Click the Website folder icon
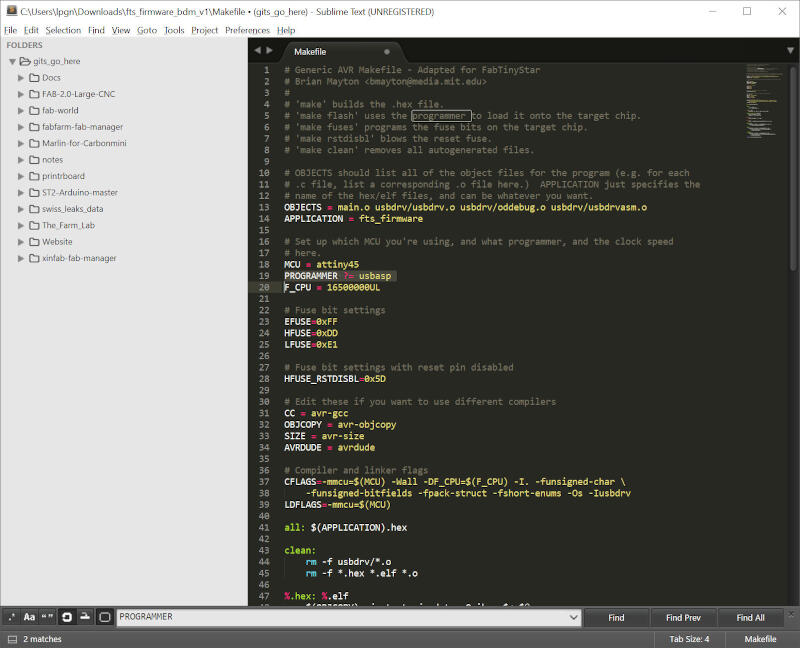Screen dimensions: 800x648 click(x=34, y=241)
